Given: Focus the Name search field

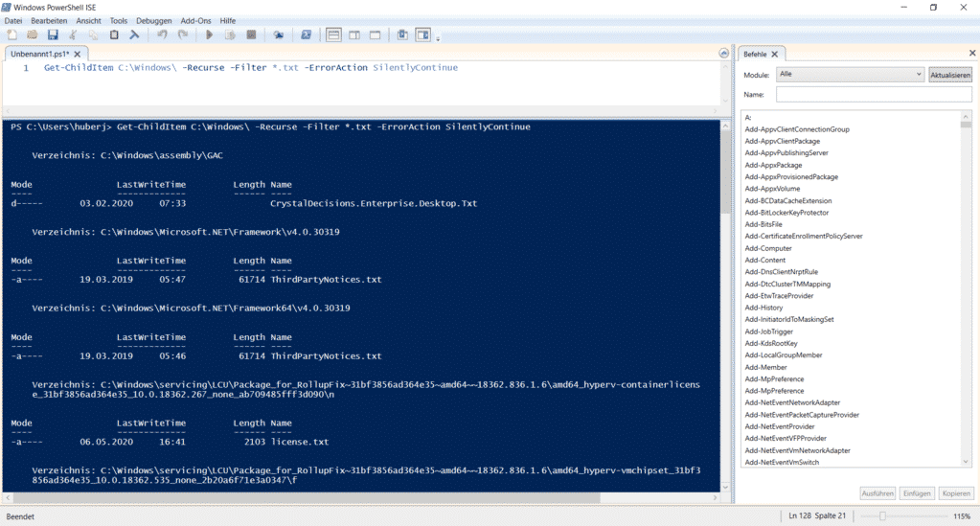Looking at the screenshot, I should pyautogui.click(x=874, y=95).
